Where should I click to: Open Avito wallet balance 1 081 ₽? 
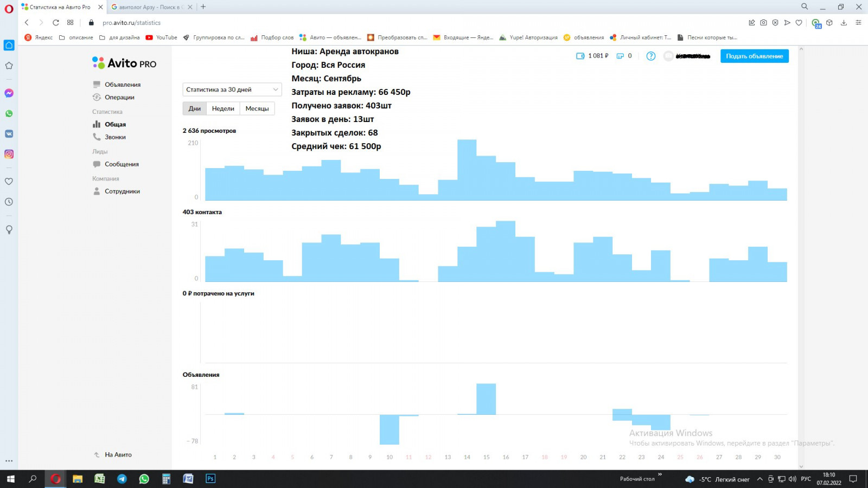click(592, 56)
